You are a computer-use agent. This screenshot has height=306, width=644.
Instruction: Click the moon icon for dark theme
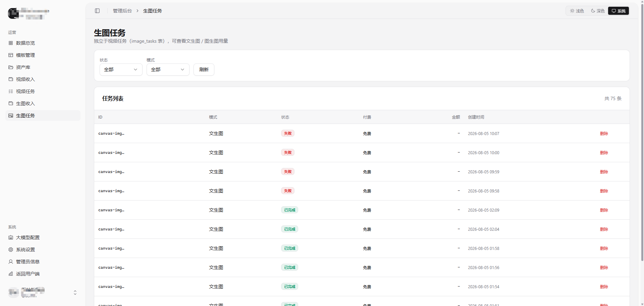pos(593,11)
